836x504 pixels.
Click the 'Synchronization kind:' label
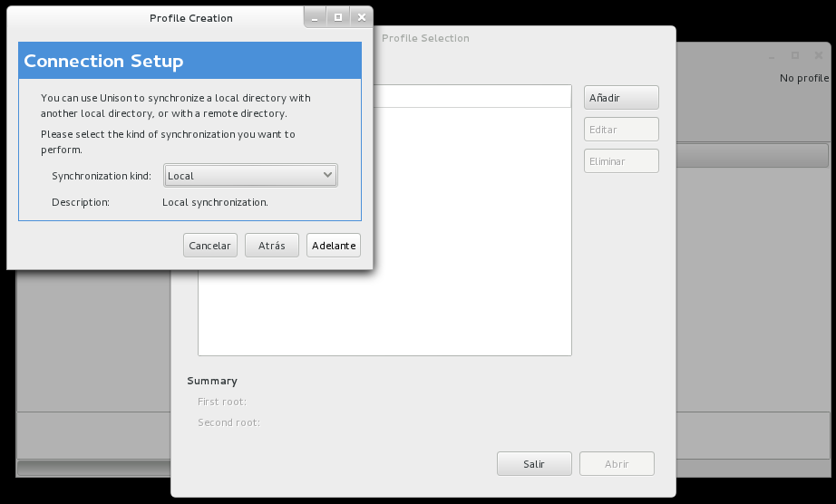tap(102, 176)
